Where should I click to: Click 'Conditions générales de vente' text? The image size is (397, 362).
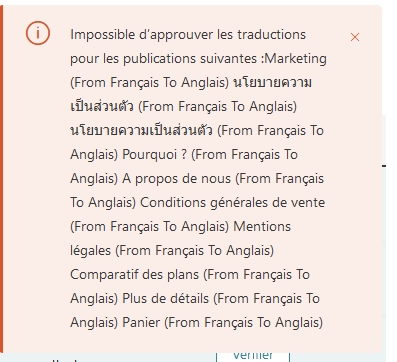click(233, 203)
